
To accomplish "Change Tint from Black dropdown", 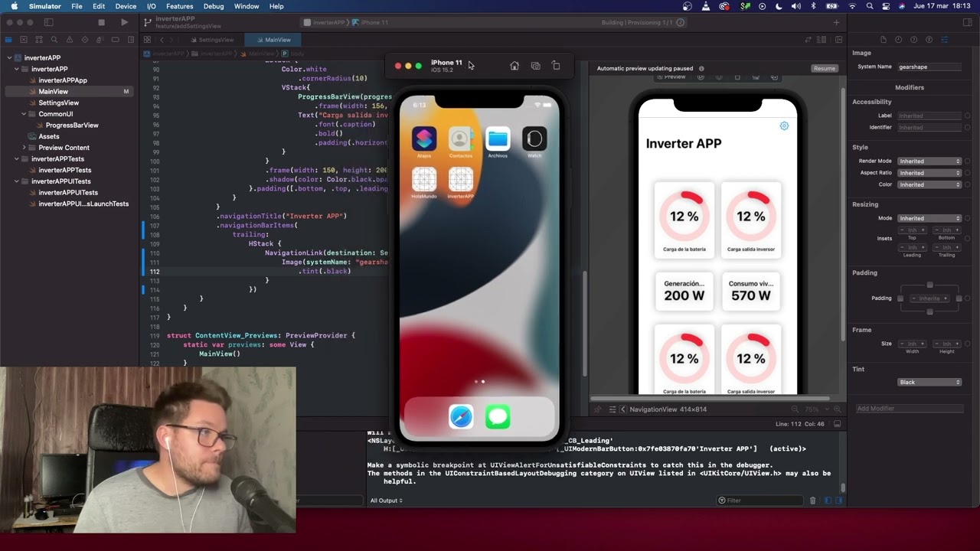I will (929, 382).
